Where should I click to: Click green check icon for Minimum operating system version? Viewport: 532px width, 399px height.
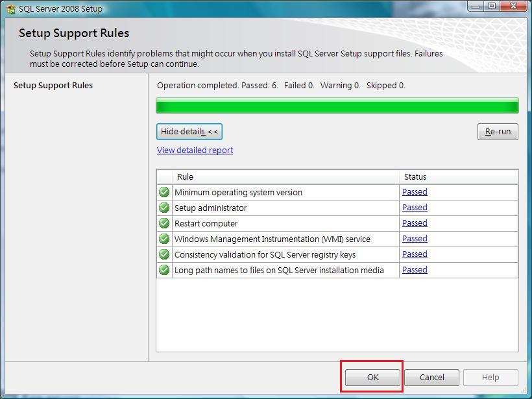164,192
